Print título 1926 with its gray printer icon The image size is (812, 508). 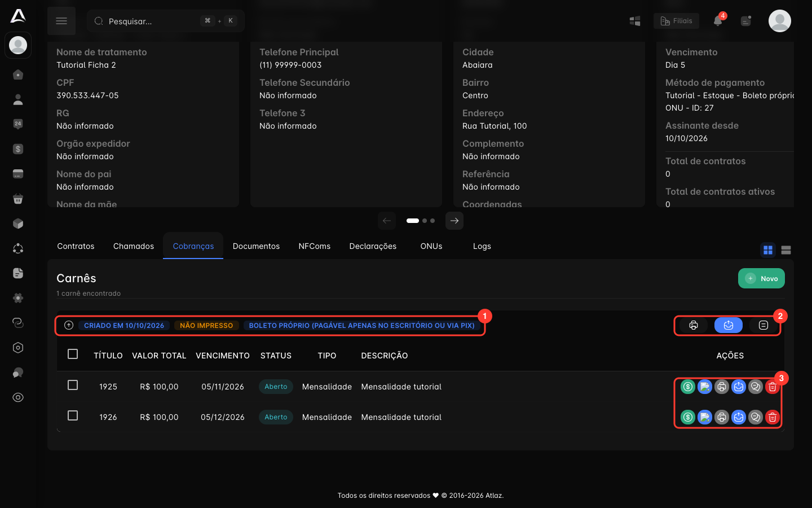coord(722,417)
